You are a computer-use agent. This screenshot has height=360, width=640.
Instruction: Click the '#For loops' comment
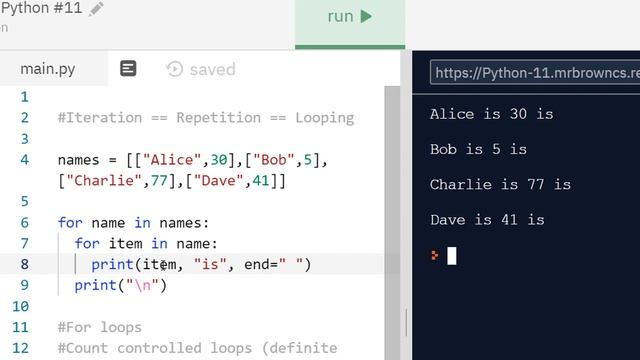[x=100, y=327]
